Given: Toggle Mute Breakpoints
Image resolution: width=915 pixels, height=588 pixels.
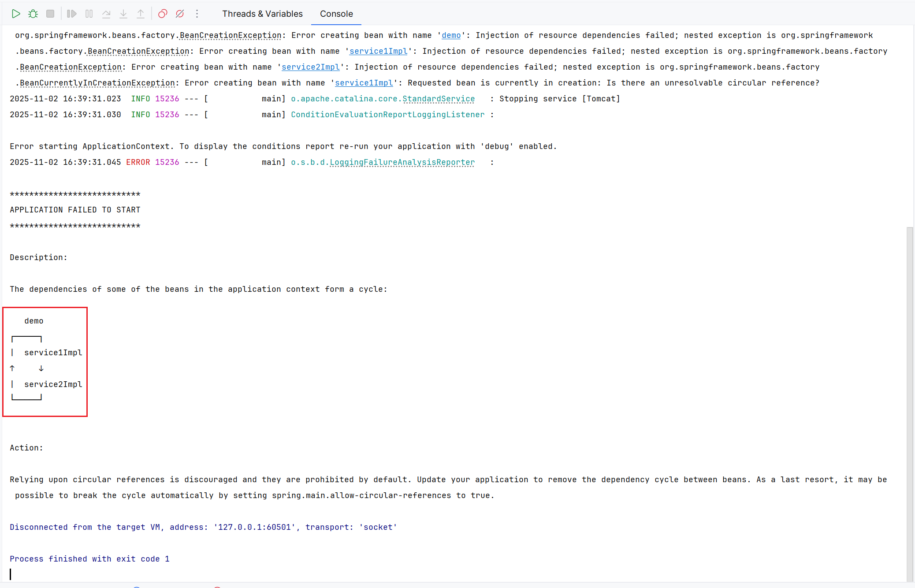Looking at the screenshot, I should pos(180,14).
